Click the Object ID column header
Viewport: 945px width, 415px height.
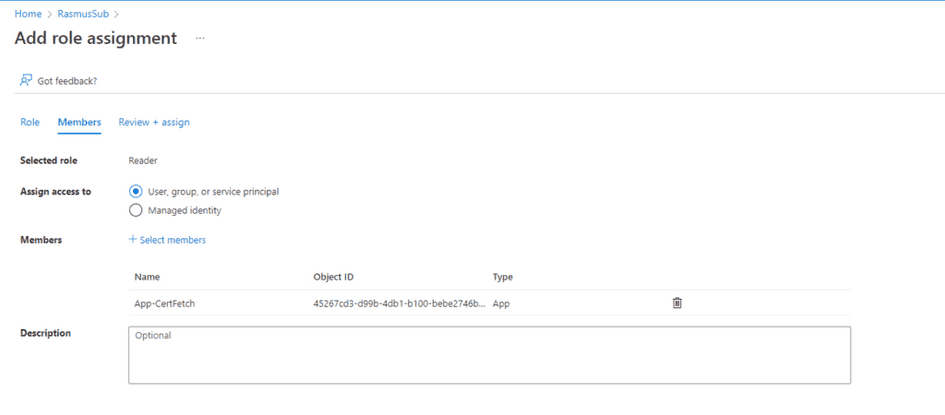point(333,277)
